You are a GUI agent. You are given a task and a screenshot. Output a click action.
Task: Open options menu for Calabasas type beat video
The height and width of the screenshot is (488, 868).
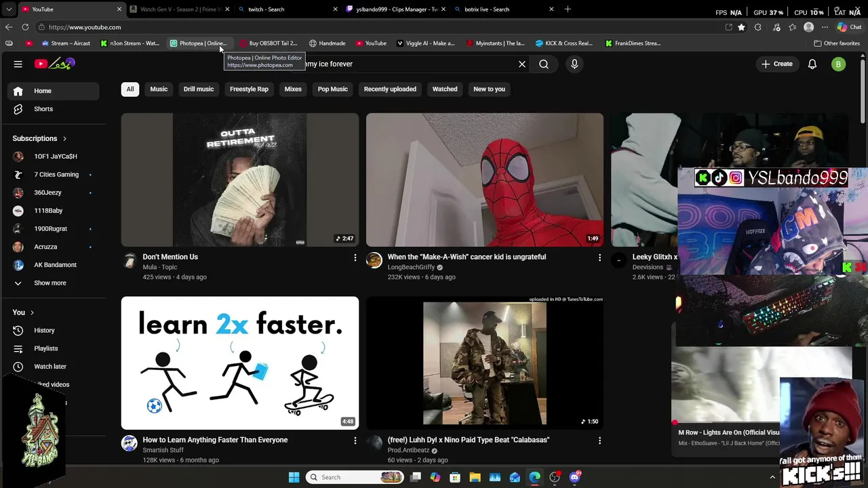point(599,441)
